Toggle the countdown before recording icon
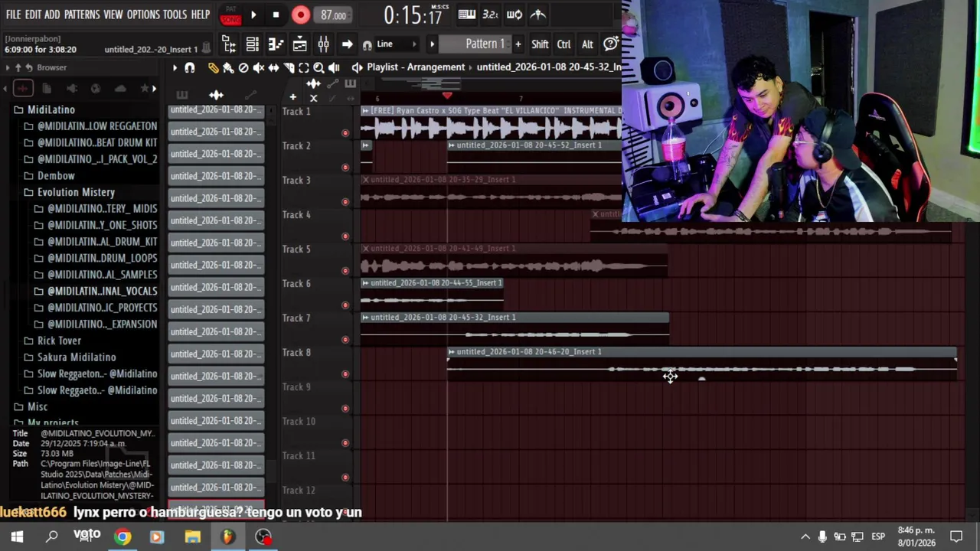Image resolution: width=980 pixels, height=551 pixels. (x=491, y=14)
